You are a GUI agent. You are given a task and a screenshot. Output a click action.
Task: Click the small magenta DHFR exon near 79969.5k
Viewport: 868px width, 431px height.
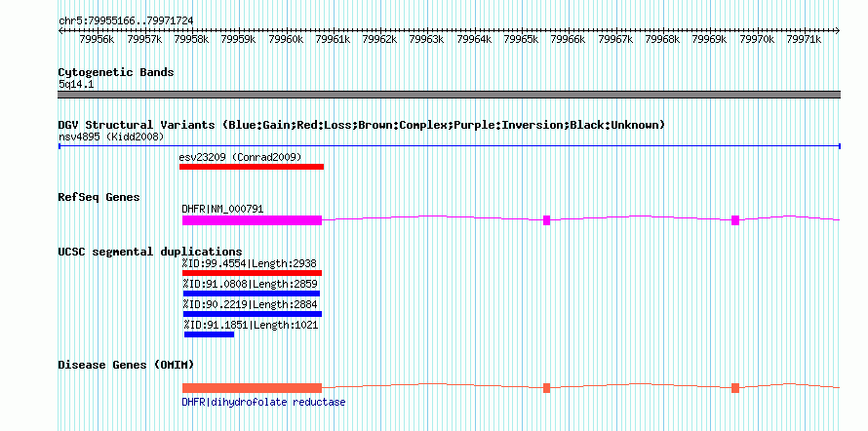pyautogui.click(x=735, y=220)
